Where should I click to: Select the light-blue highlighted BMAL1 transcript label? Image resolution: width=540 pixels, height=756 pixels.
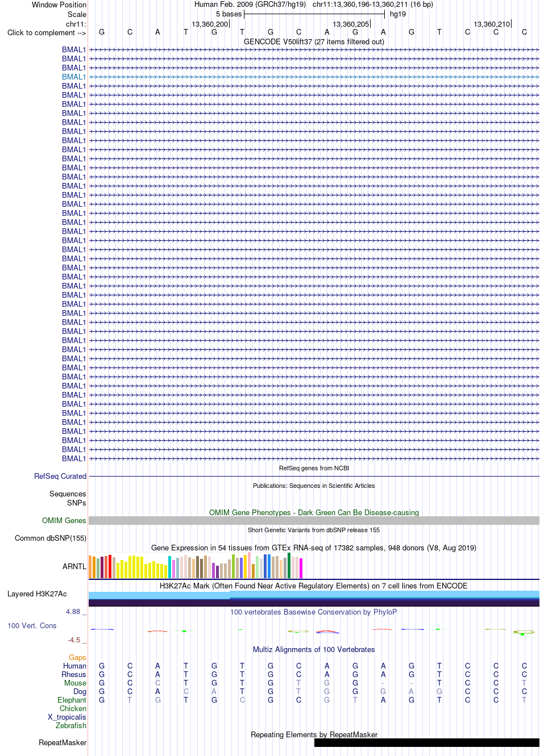74,77
